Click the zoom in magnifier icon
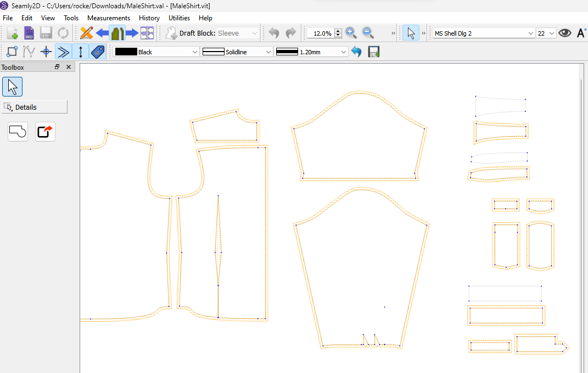 click(351, 33)
